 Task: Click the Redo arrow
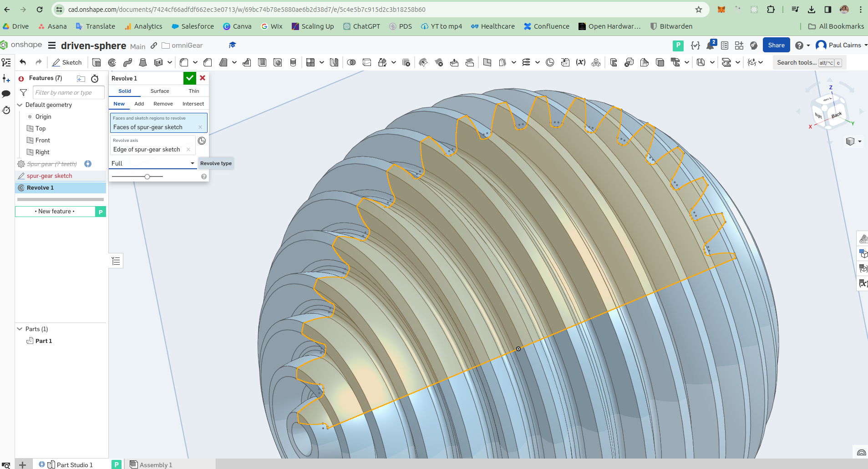pyautogui.click(x=39, y=62)
